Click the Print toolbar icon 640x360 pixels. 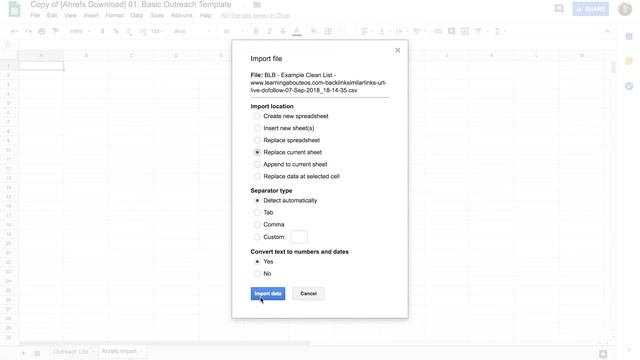(42, 31)
